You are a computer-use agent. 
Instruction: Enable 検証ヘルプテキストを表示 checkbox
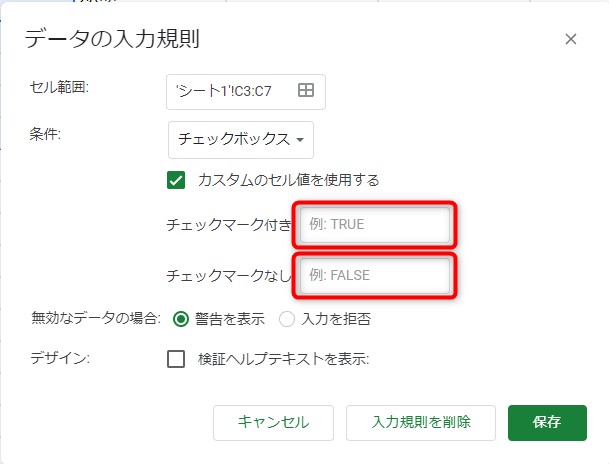tap(177, 359)
